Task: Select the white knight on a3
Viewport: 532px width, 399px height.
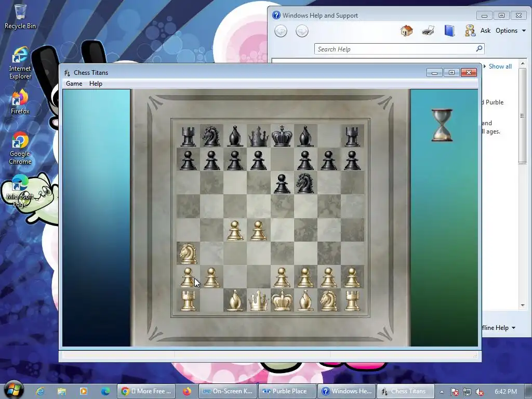Action: pos(188,254)
